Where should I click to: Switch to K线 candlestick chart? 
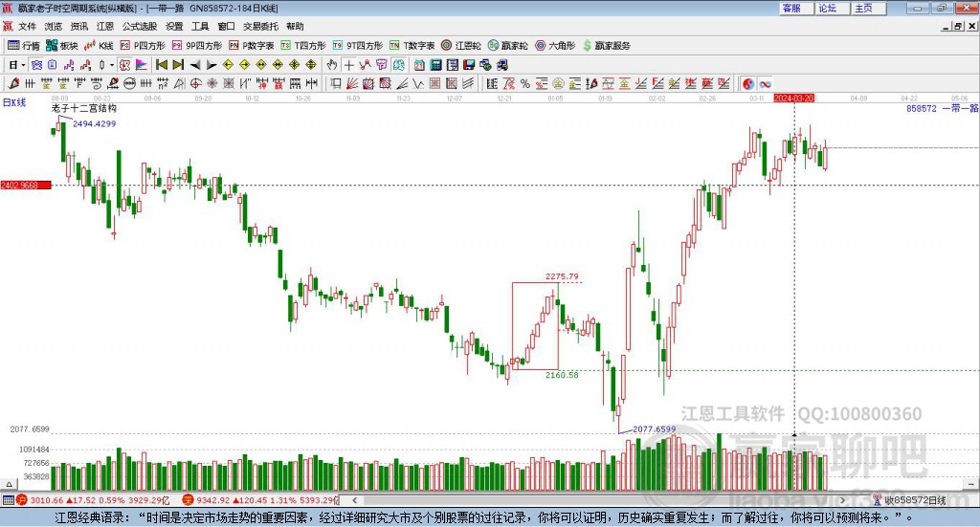[99, 46]
